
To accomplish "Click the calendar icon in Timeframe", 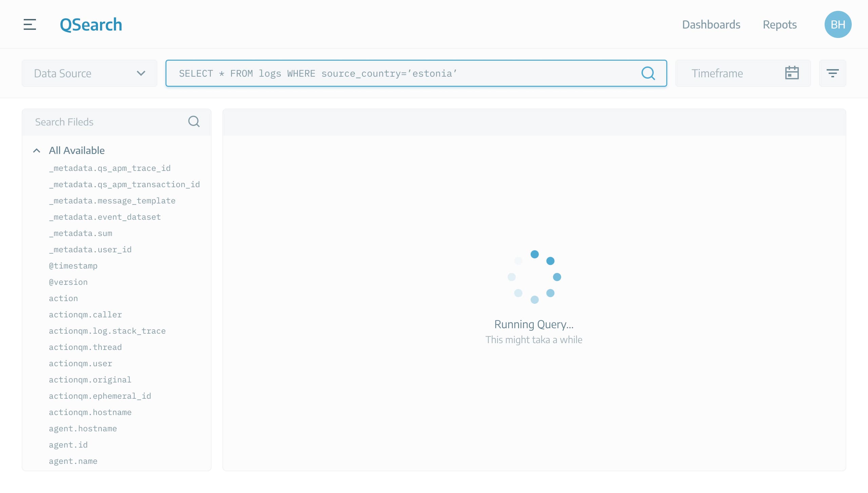I will point(792,73).
